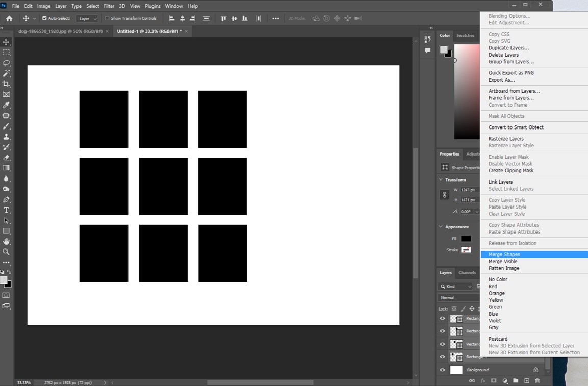Choose Merge Shapes from context menu
This screenshot has width=588, height=386.
coord(504,254)
